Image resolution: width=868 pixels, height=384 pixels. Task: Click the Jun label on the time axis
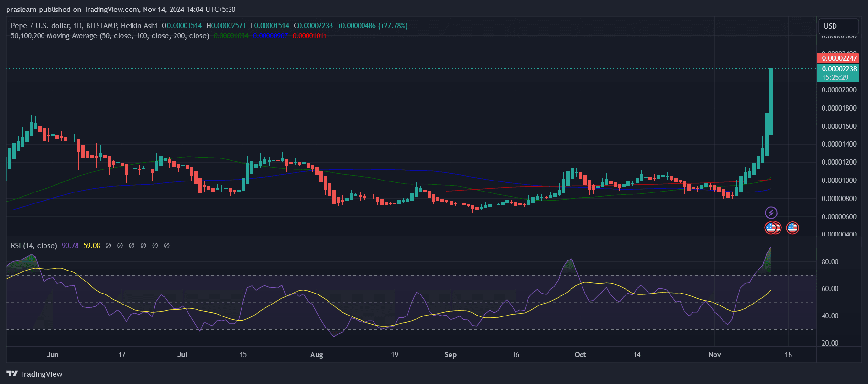click(53, 355)
